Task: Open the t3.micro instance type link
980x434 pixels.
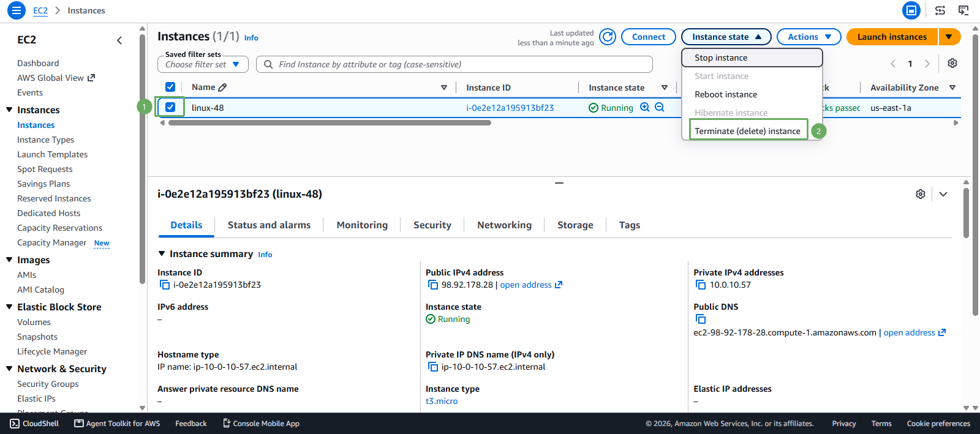Action: click(442, 401)
